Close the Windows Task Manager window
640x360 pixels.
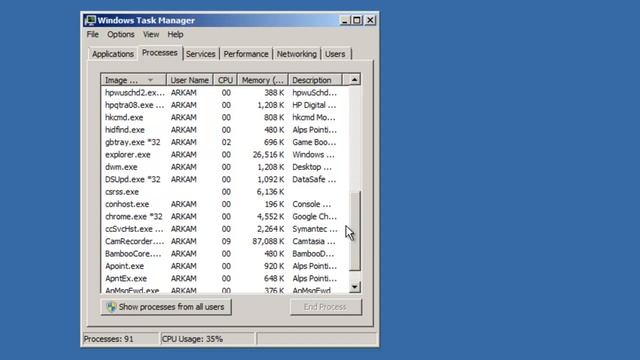pyautogui.click(x=370, y=20)
